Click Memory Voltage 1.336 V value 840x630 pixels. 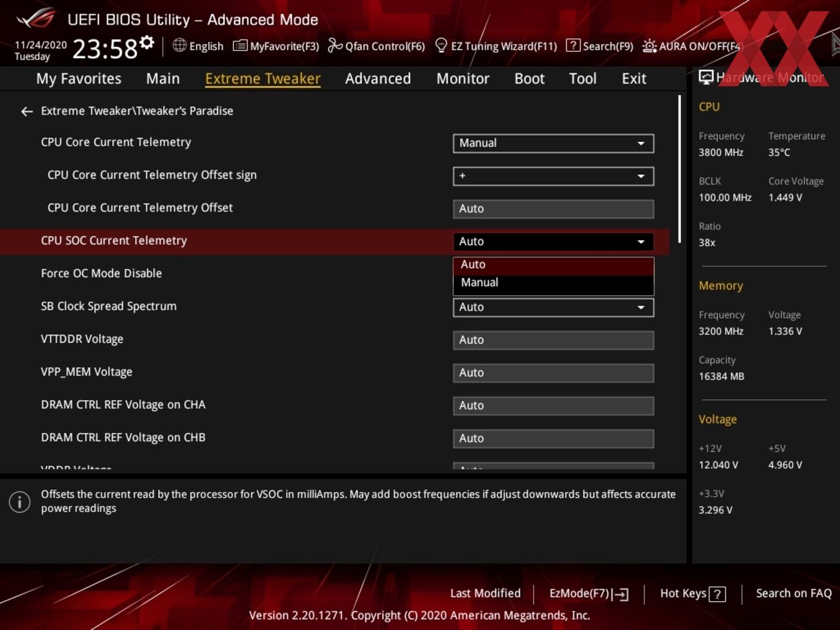(785, 331)
